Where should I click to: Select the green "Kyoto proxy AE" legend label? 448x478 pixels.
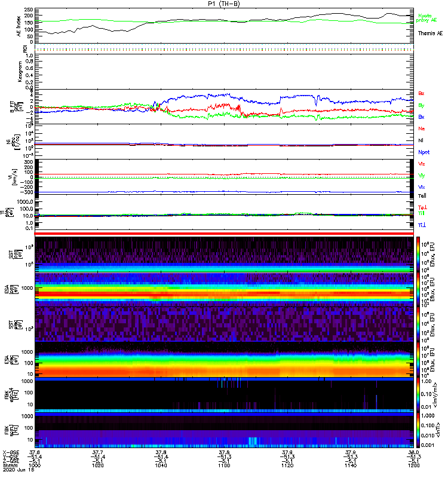point(426,18)
